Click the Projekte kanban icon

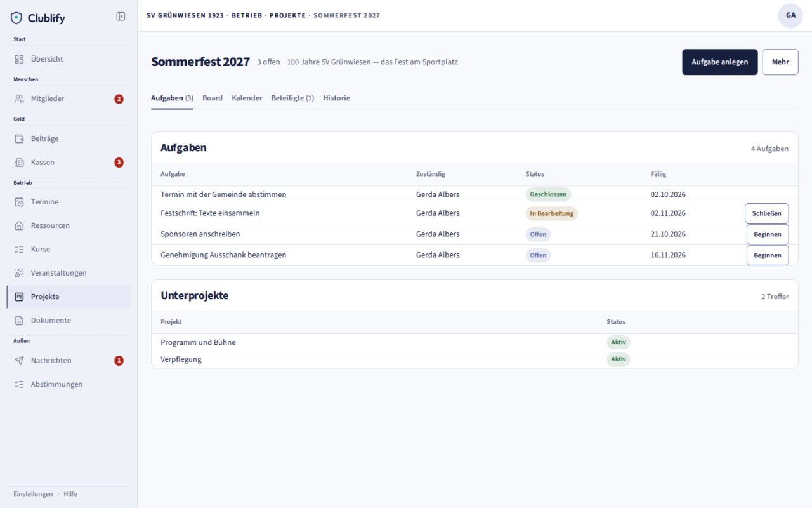19,297
